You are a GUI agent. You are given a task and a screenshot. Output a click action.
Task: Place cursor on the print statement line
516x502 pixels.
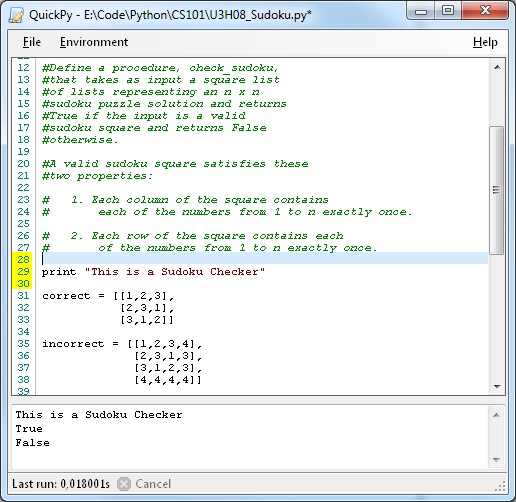click(153, 272)
